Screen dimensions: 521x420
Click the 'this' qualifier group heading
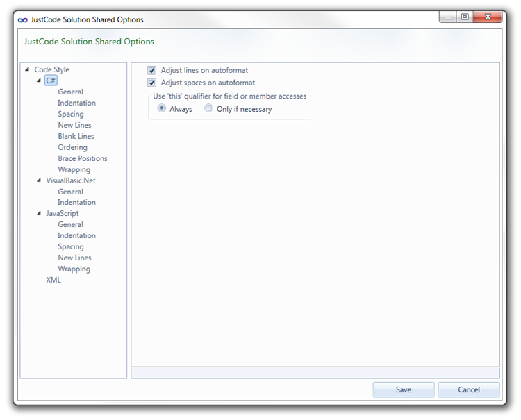click(x=230, y=96)
